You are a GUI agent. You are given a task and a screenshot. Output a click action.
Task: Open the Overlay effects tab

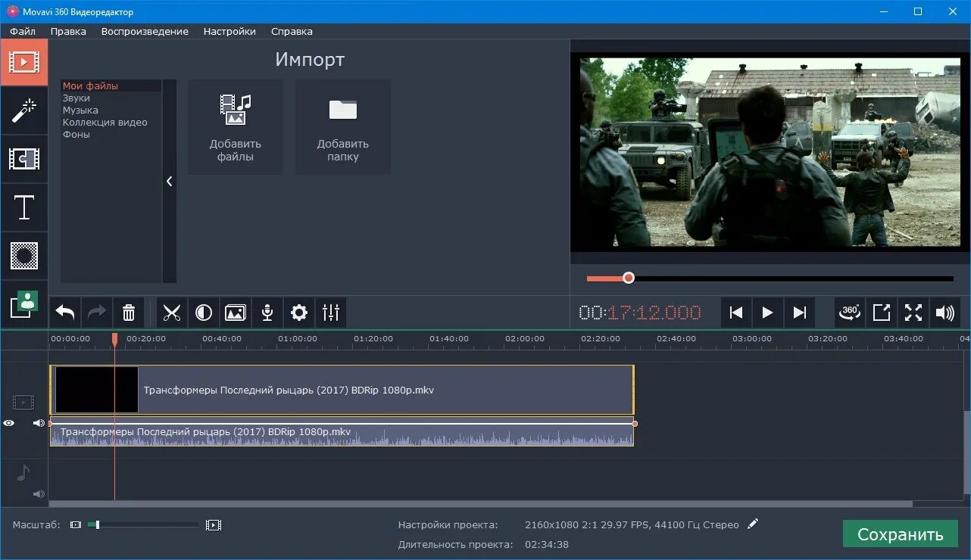click(x=23, y=256)
